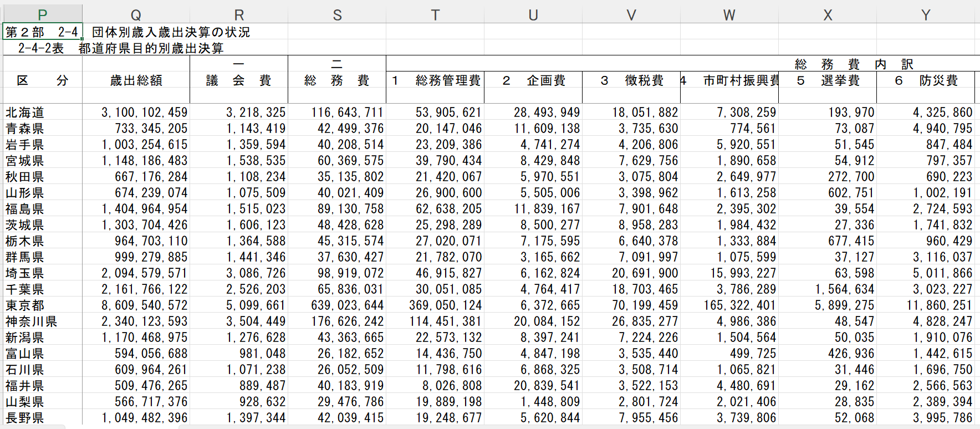
Task: Click the 選挙費 header cell
Action: coord(828,80)
